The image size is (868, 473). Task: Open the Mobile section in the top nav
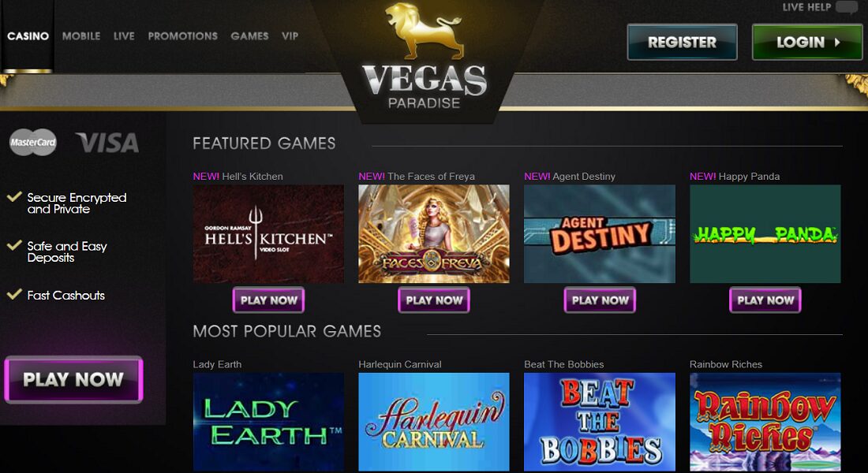click(x=81, y=36)
